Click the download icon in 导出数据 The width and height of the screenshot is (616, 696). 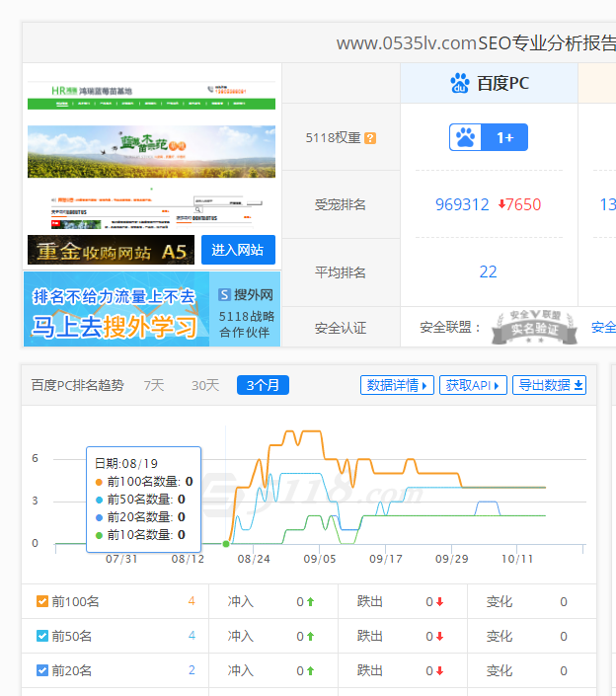click(578, 385)
